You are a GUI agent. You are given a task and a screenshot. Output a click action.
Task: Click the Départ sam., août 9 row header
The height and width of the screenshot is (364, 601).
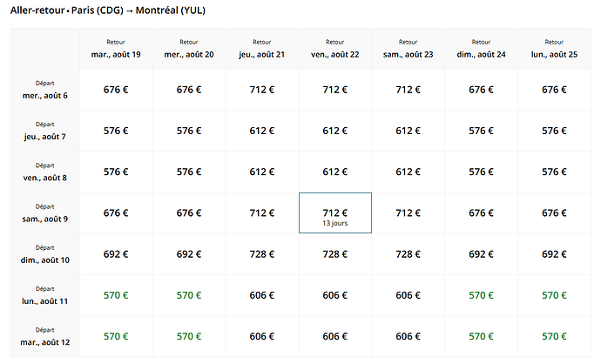45,212
